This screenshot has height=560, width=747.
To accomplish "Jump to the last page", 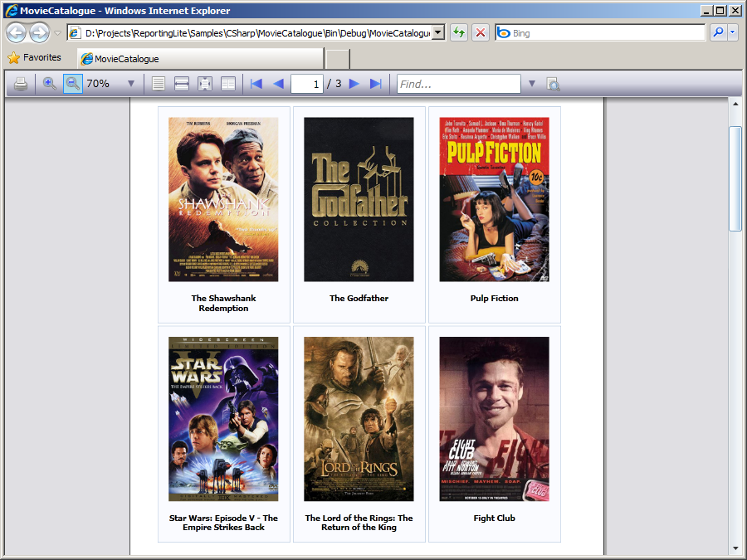I will tap(375, 84).
